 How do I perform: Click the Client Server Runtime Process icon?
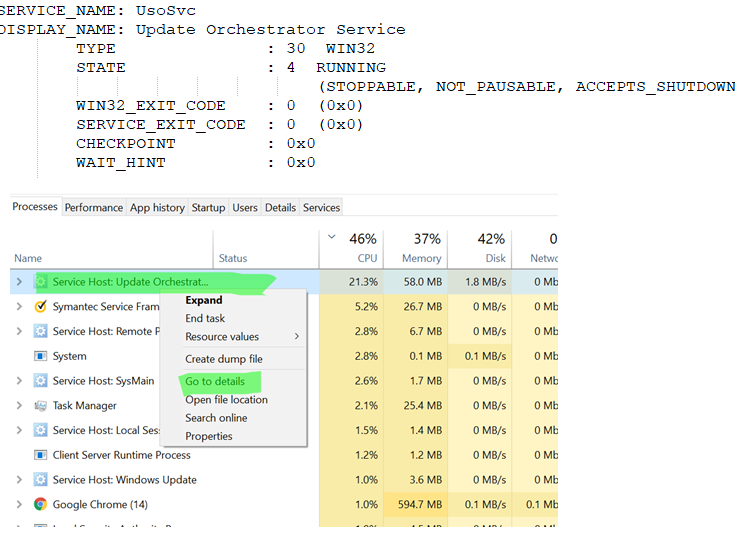coord(40,455)
